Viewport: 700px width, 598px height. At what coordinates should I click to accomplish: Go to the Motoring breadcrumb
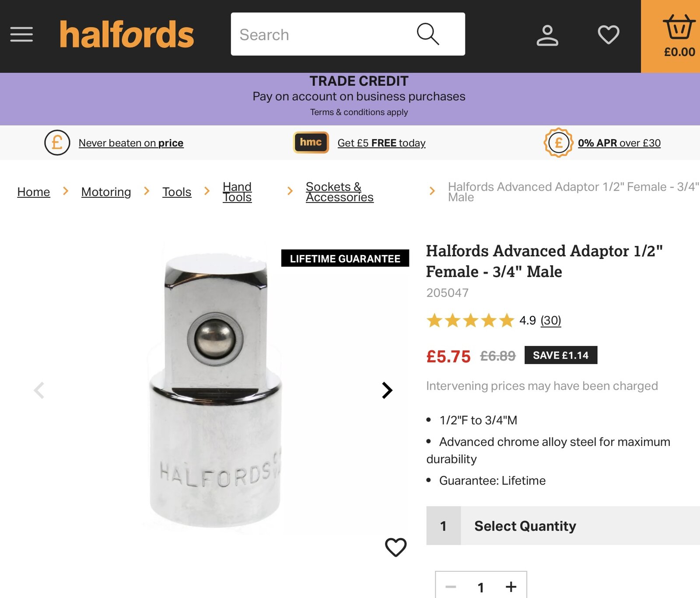click(x=106, y=192)
